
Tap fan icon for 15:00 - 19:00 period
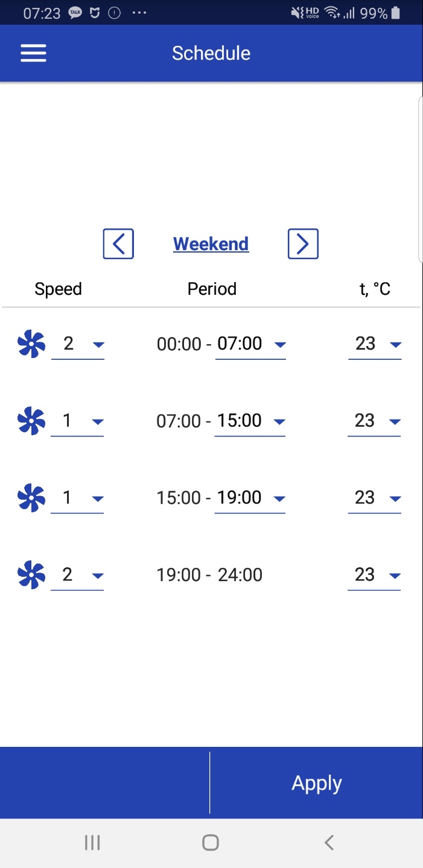pos(31,498)
